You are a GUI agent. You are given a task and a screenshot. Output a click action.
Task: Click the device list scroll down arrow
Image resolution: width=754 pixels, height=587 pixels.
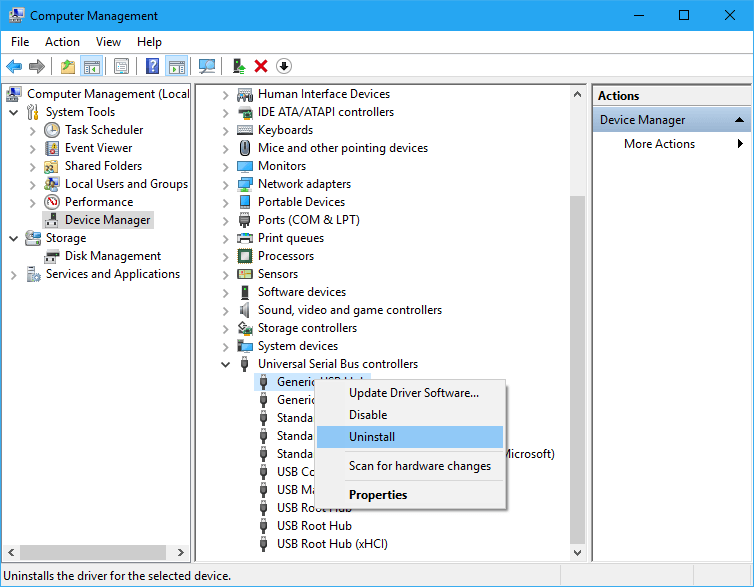tap(578, 553)
